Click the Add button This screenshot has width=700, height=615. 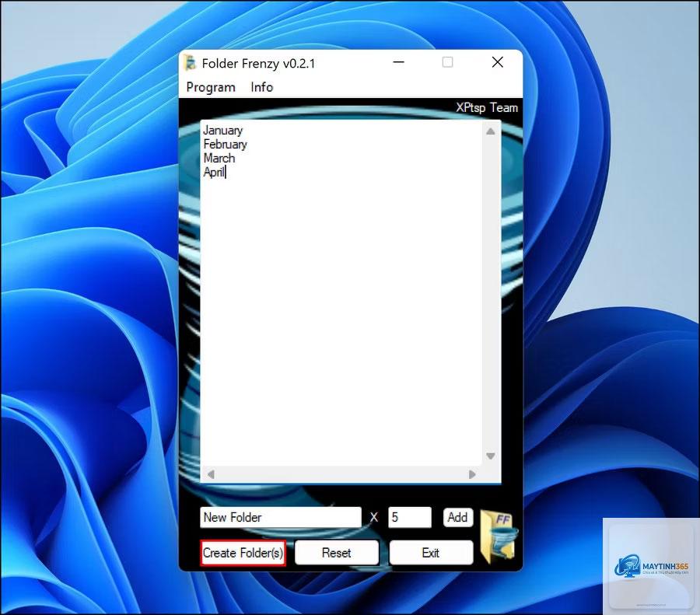[457, 517]
